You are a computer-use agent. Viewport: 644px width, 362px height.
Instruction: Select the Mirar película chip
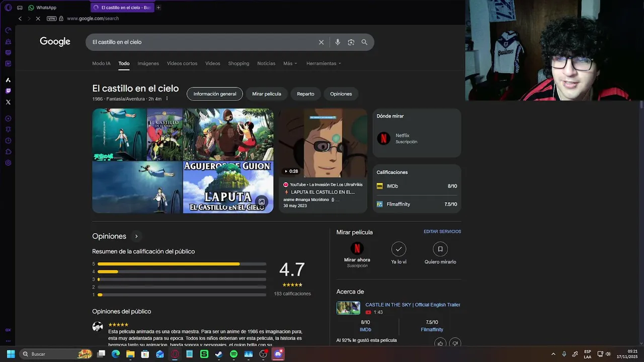267,94
